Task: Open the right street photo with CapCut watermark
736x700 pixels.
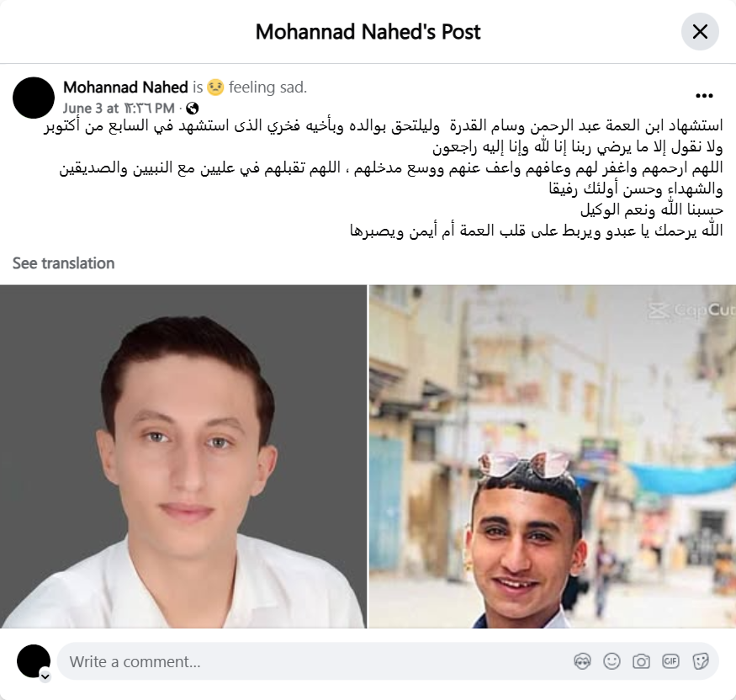Action: click(553, 456)
